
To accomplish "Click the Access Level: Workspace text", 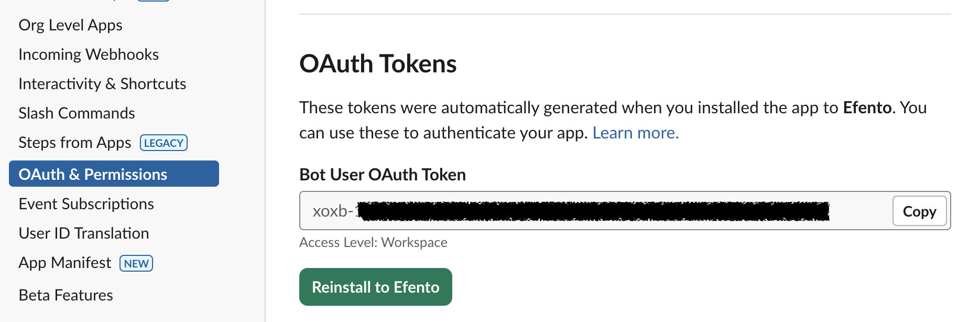I will point(373,242).
